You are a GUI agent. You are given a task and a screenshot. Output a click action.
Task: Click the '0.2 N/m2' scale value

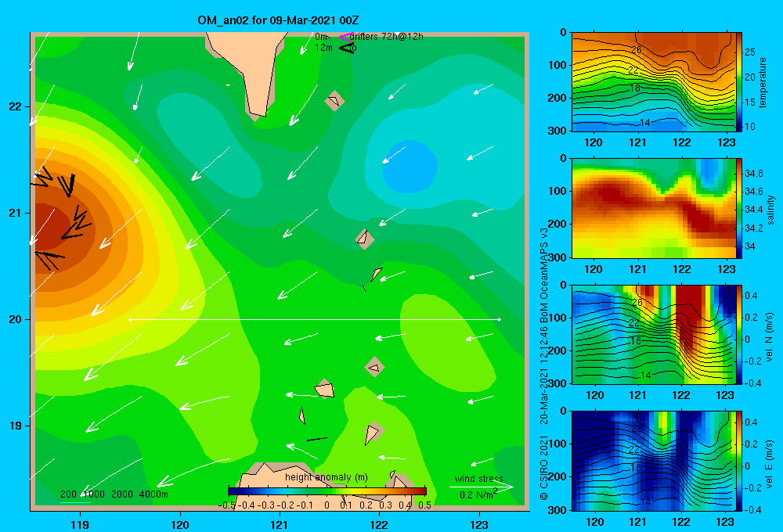coord(478,494)
